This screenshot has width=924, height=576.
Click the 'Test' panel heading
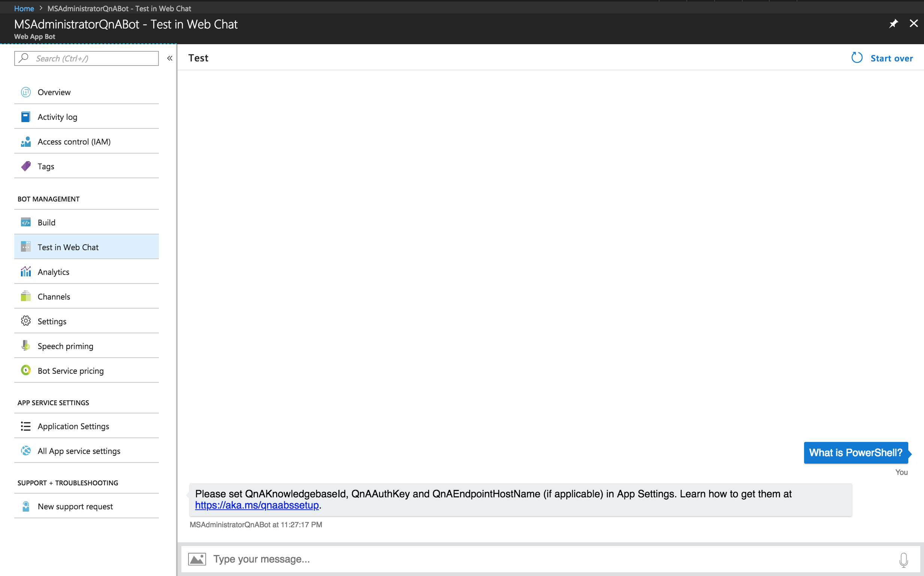(x=198, y=58)
